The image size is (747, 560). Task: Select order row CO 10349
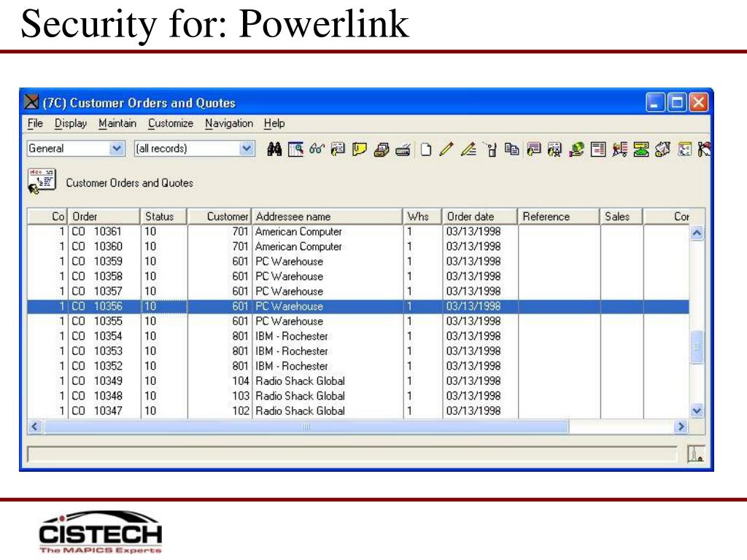click(x=357, y=381)
